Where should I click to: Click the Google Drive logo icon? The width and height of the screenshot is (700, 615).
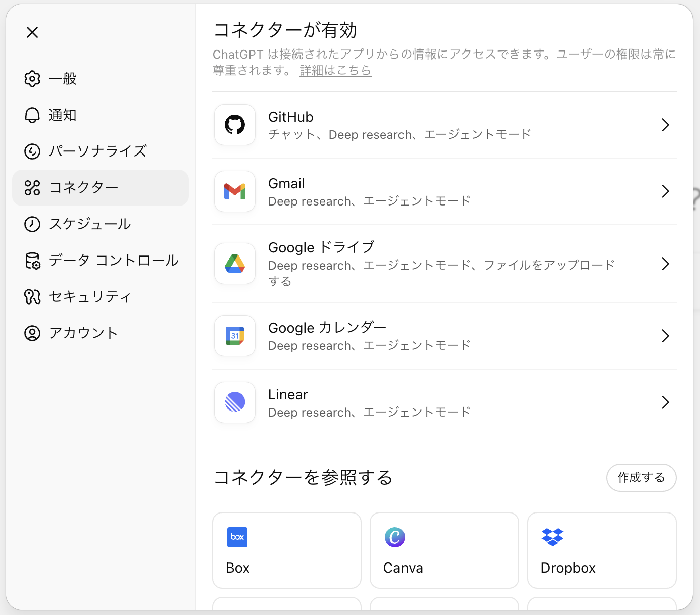pyautogui.click(x=235, y=264)
